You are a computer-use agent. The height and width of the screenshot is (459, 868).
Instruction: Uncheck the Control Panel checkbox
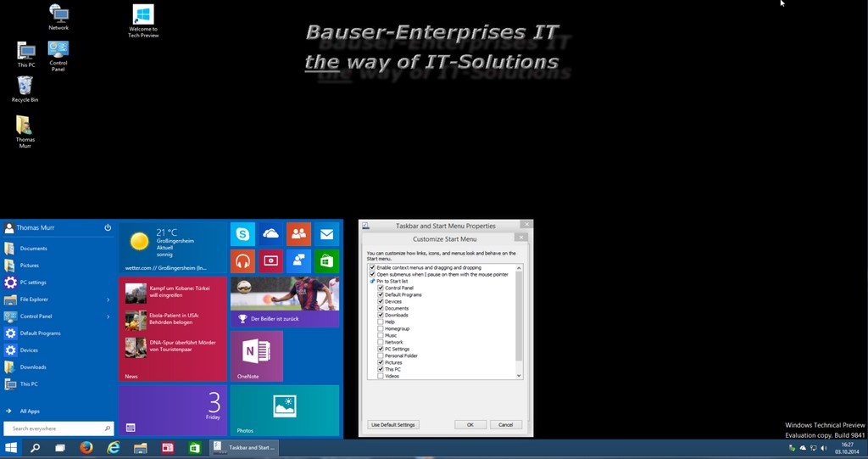point(381,288)
